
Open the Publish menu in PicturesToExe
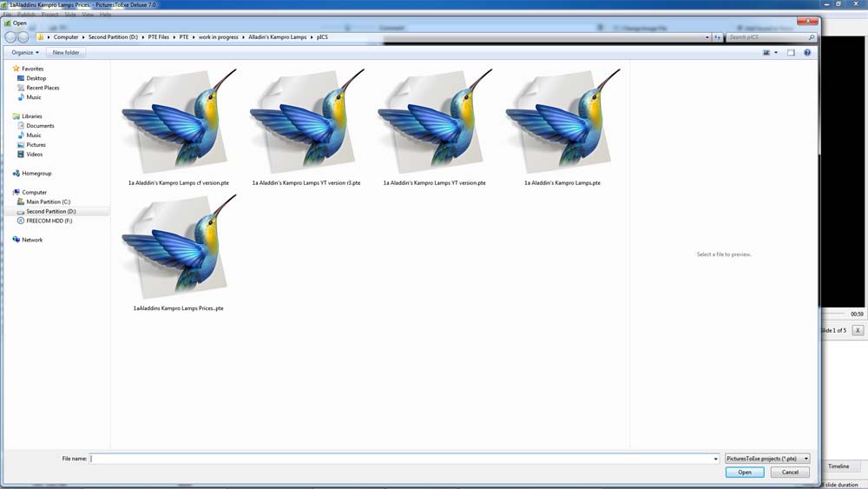pos(26,15)
